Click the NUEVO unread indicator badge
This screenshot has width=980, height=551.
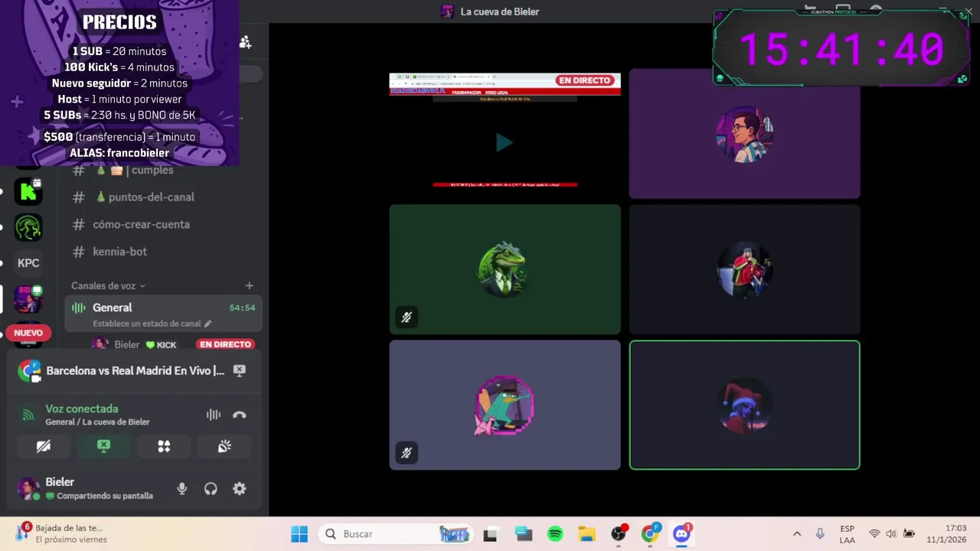[28, 333]
